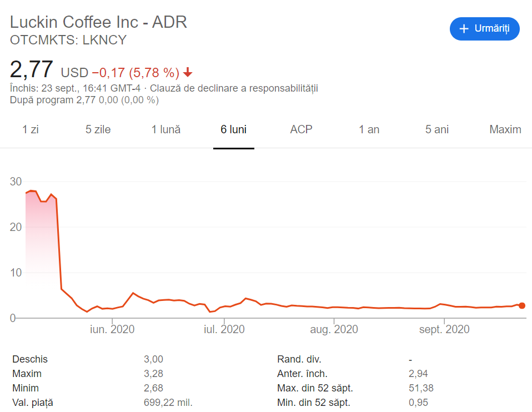Viewport: 532px width, 412px height.
Task: Select the 1 zi time range tab
Action: pos(31,129)
